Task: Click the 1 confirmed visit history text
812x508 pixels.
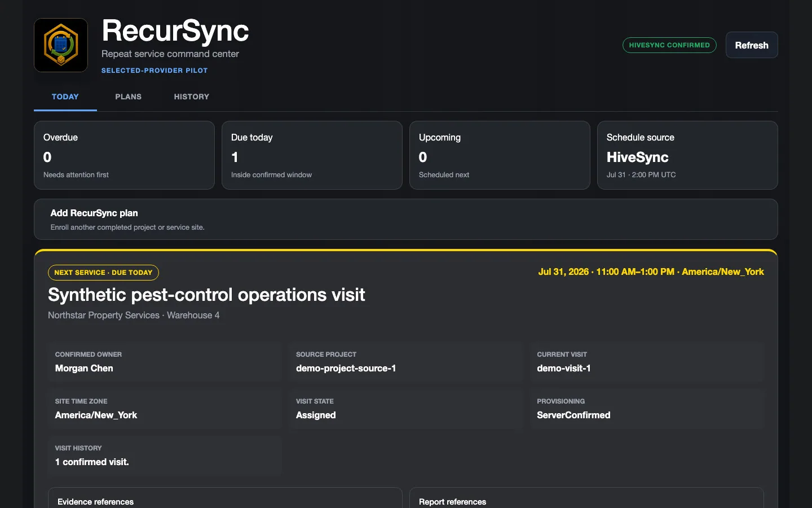Action: click(x=92, y=462)
